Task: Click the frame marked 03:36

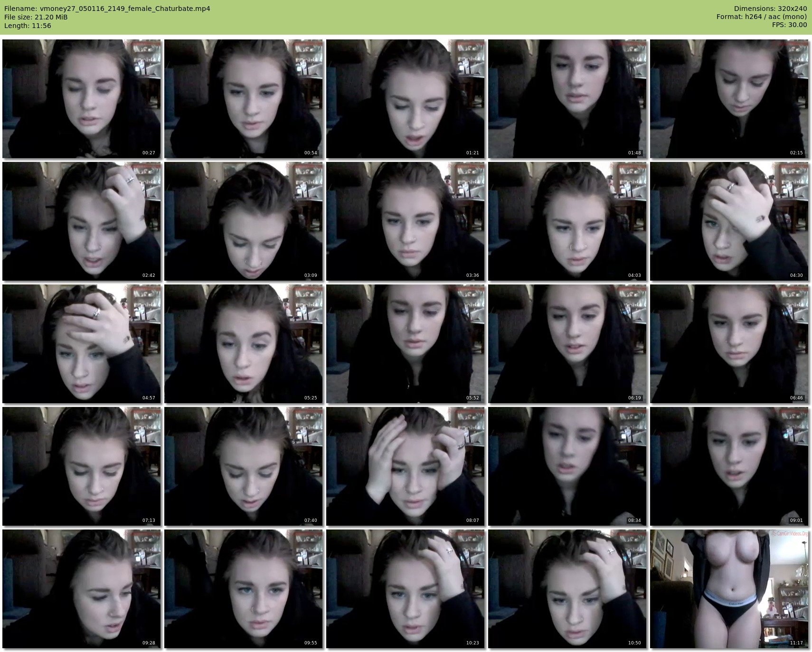Action: point(406,221)
